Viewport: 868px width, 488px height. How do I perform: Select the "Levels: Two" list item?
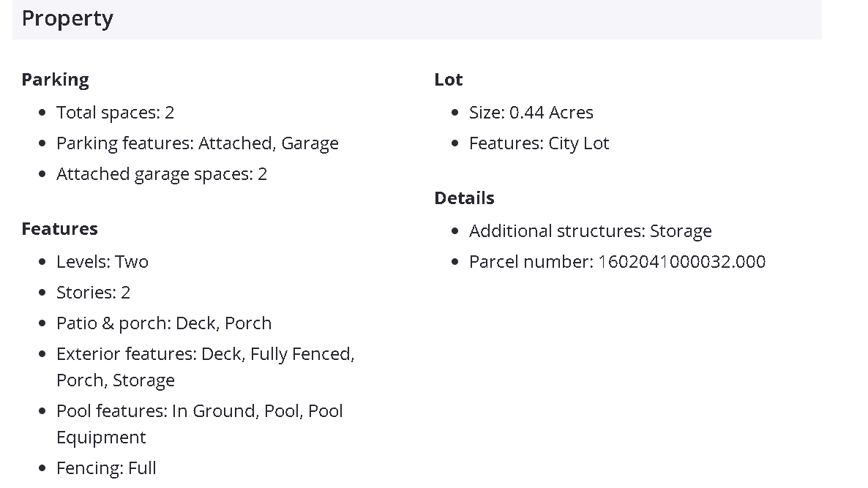click(x=102, y=262)
